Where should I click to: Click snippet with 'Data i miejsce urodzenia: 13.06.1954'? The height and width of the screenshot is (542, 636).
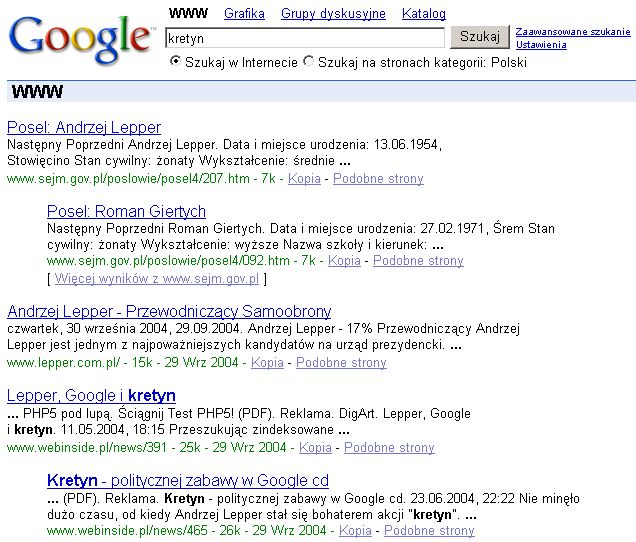pos(224,153)
